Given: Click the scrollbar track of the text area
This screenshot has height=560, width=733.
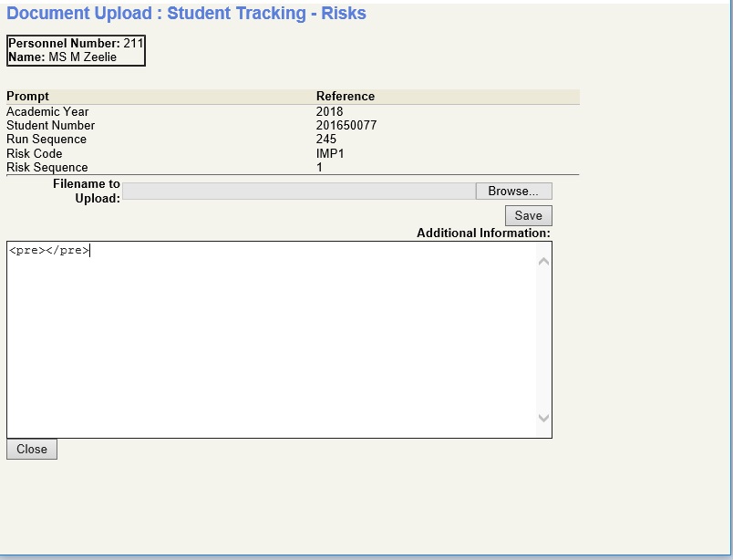Looking at the screenshot, I should tap(543, 337).
